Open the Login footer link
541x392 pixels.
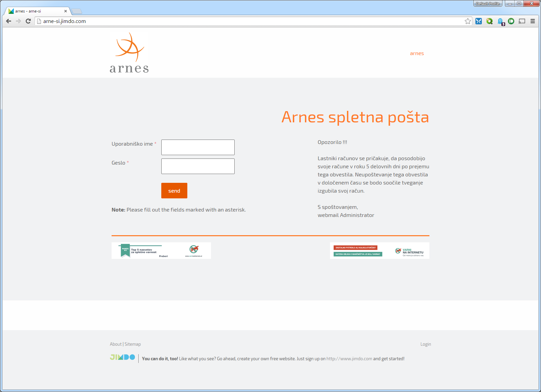(x=426, y=344)
